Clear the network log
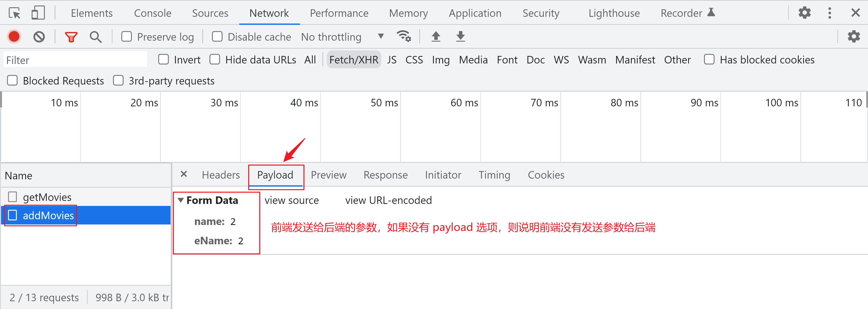Image resolution: width=868 pixels, height=309 pixels. coord(39,37)
